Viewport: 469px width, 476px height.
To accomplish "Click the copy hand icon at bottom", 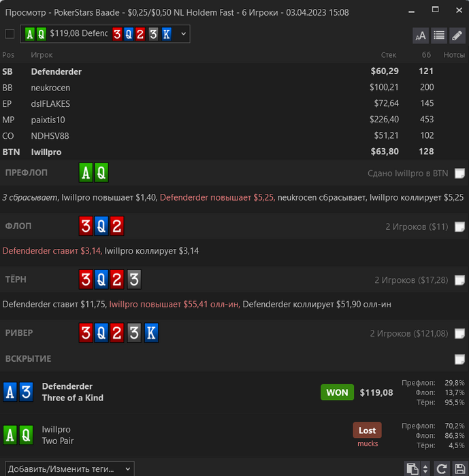I will pos(412,469).
